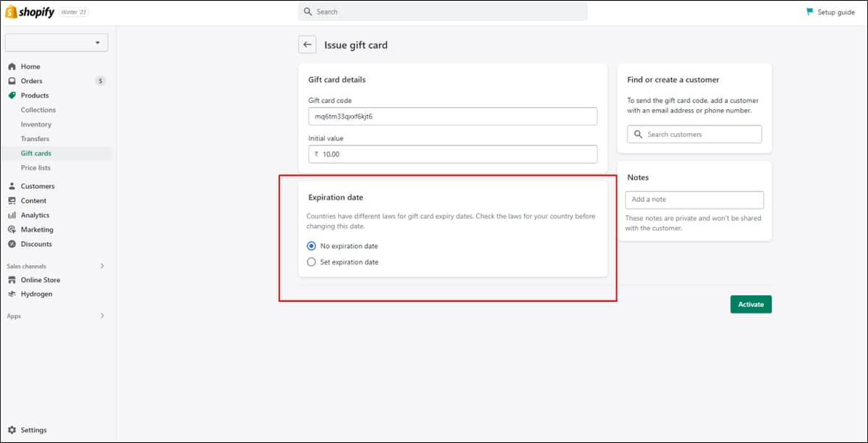
Task: Select No expiration date option
Action: click(x=312, y=246)
